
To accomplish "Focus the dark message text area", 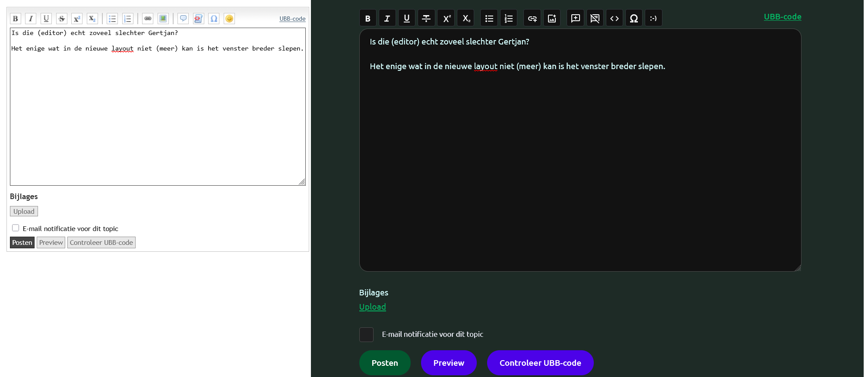I will pos(580,150).
